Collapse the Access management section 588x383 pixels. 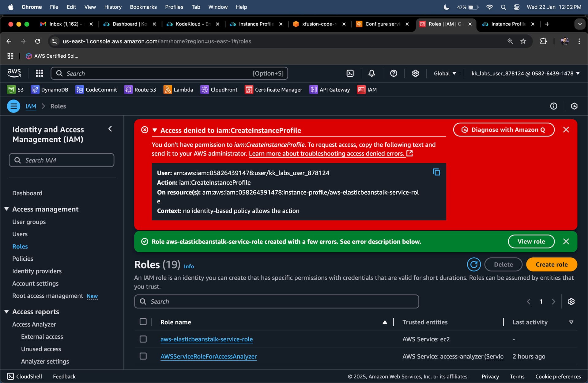point(6,209)
